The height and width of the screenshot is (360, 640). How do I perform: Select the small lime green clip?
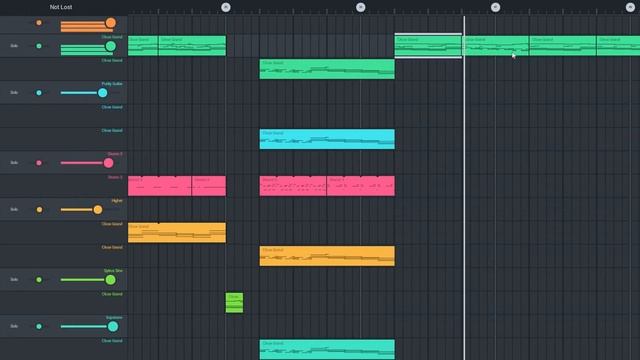pyautogui.click(x=234, y=303)
